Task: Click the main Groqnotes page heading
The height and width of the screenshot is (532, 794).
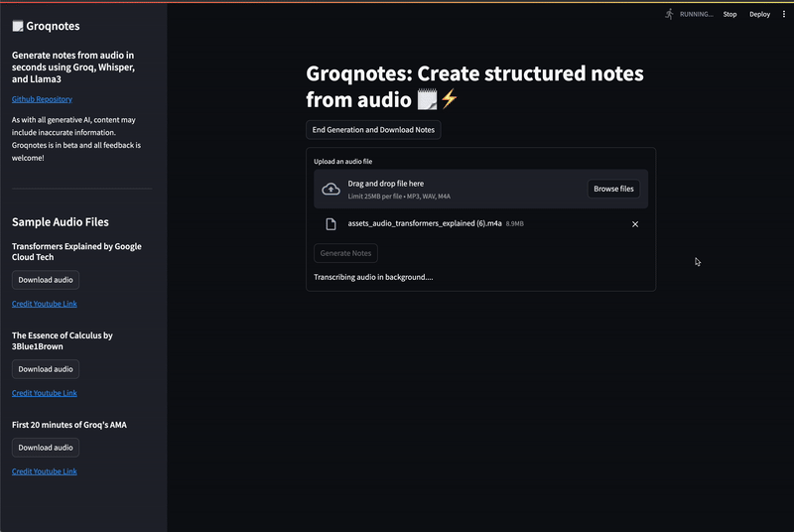Action: (475, 86)
